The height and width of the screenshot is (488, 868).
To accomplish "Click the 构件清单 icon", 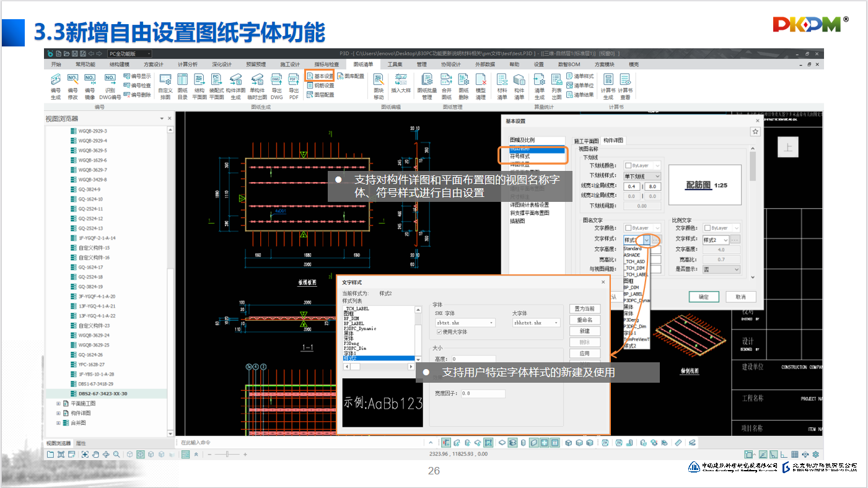I will 519,86.
